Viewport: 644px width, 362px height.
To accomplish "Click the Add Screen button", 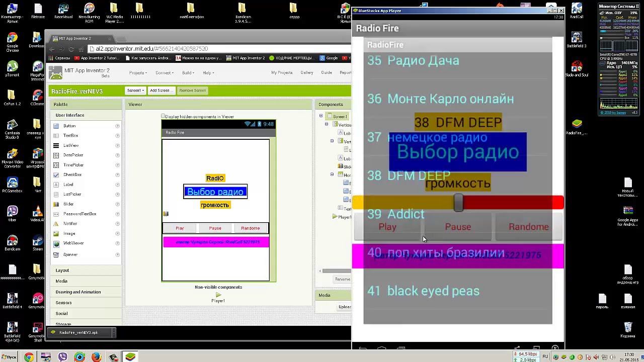I will coord(161,90).
